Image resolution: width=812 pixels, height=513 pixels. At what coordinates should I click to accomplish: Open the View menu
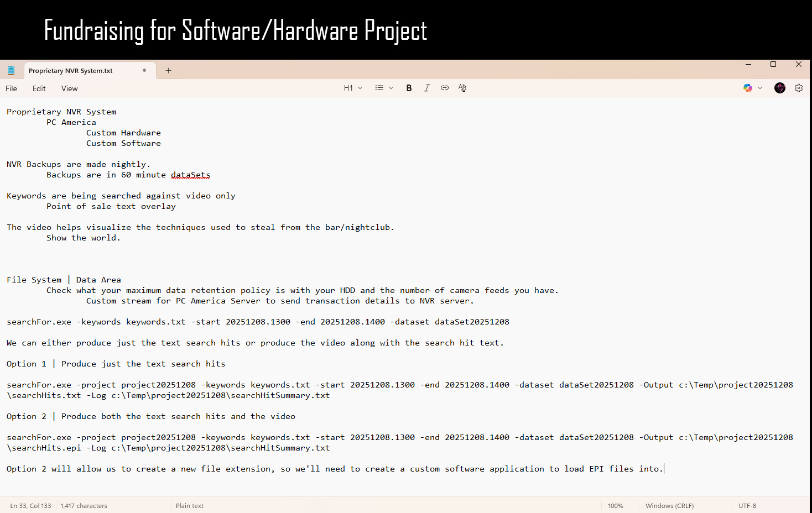[x=70, y=88]
